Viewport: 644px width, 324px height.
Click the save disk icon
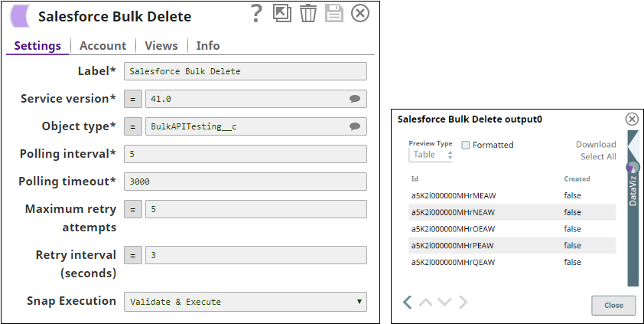(x=334, y=14)
